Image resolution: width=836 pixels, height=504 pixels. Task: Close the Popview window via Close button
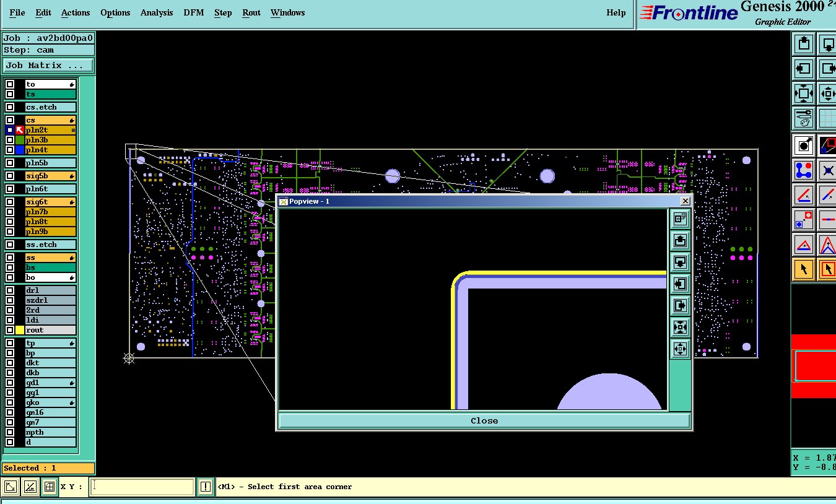click(x=484, y=420)
